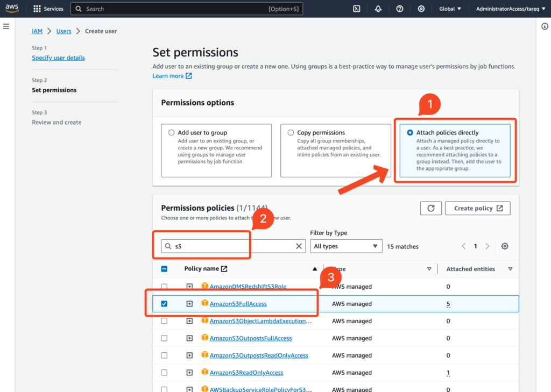Expand the AmazonS3FullAccess policy details
The image size is (551, 392).
coord(189,304)
